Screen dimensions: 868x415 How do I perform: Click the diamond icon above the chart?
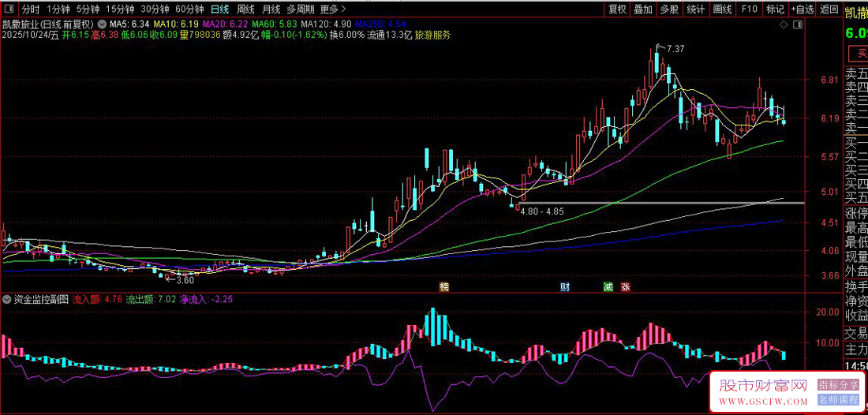point(783,25)
